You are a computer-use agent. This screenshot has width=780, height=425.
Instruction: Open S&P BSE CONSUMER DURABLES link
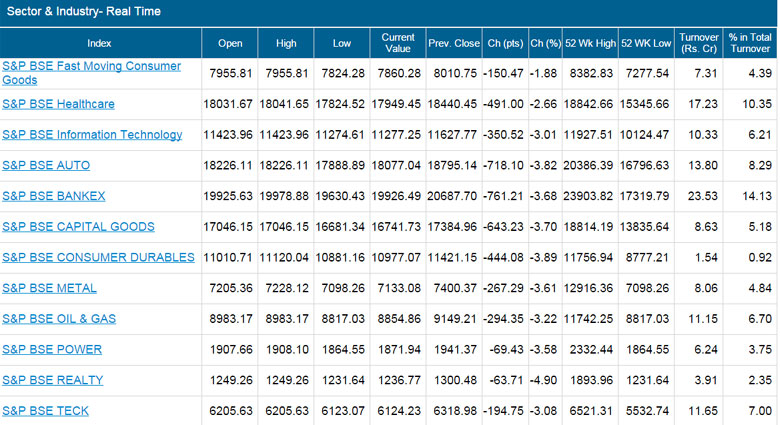click(98, 257)
